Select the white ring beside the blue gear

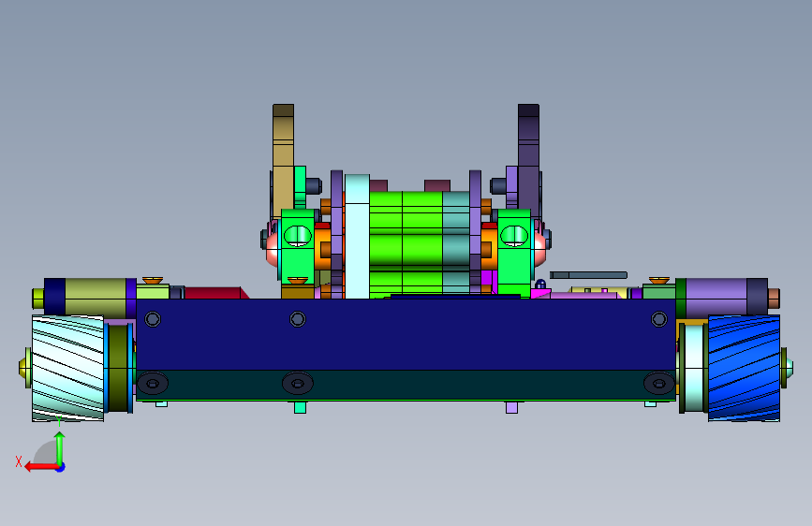point(694,368)
